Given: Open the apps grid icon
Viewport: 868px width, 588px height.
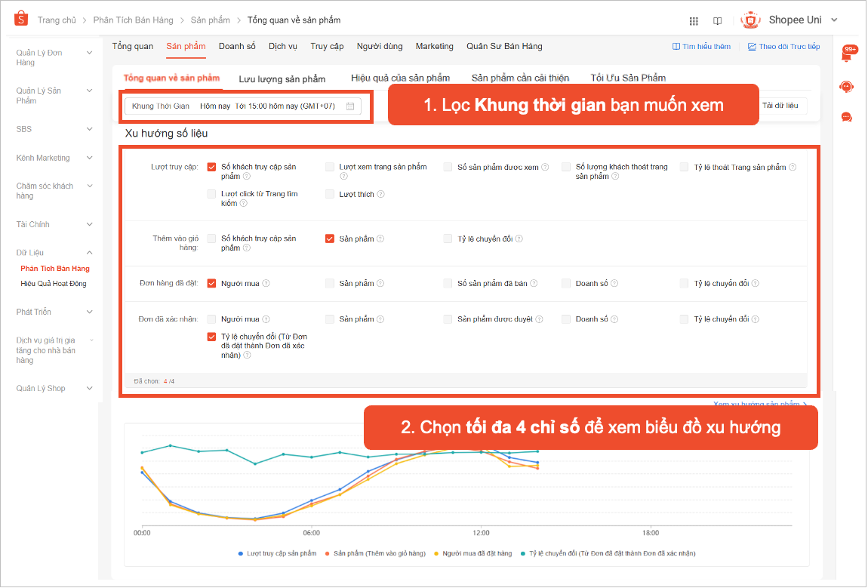Looking at the screenshot, I should click(x=694, y=20).
